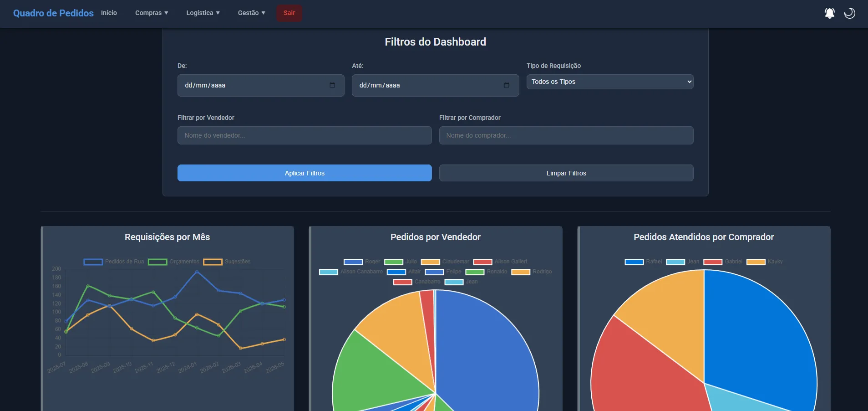Open the notifications bell
This screenshot has width=868, height=411.
[829, 13]
